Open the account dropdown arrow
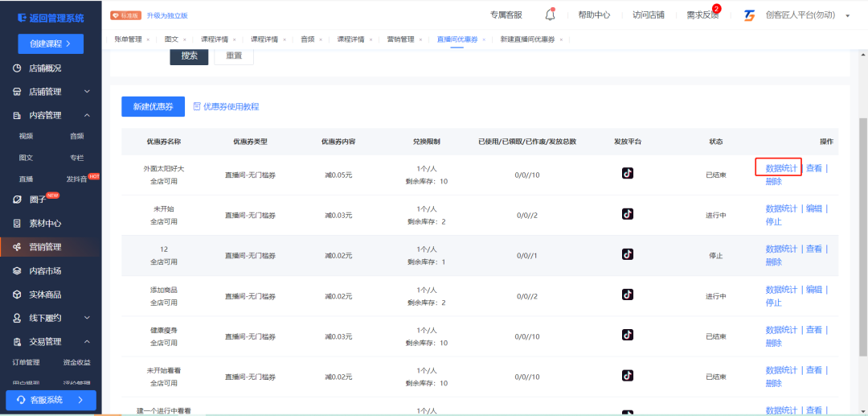Viewport: 868px width, 416px height. [x=848, y=15]
